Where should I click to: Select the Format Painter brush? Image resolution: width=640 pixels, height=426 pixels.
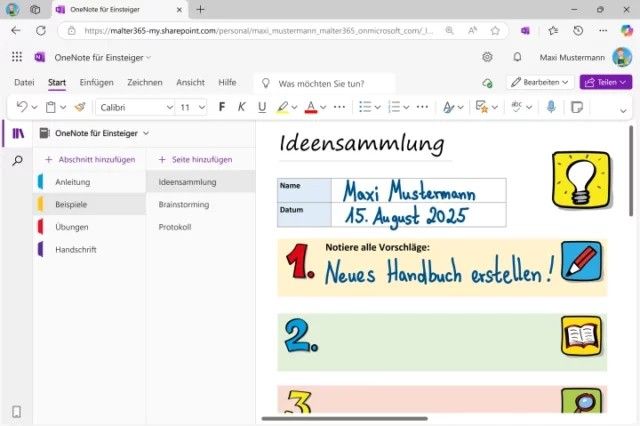coord(80,106)
